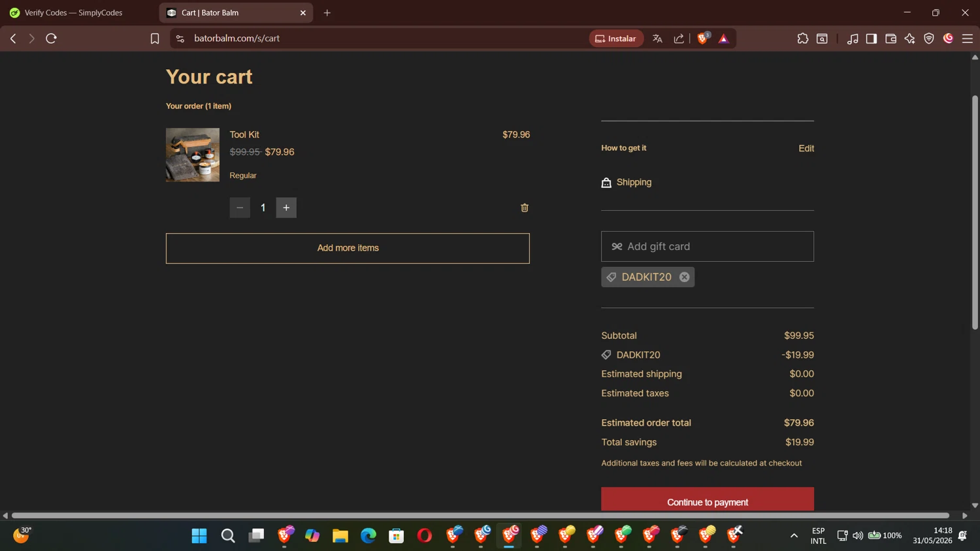Click the vertical page scrollbar
This screenshot has width=980, height=551.
click(x=975, y=212)
